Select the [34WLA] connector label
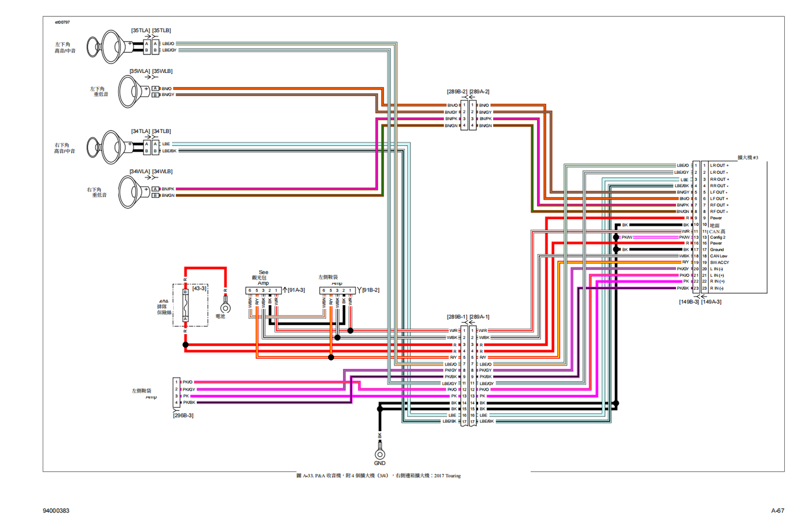810x532 pixels. click(x=140, y=172)
